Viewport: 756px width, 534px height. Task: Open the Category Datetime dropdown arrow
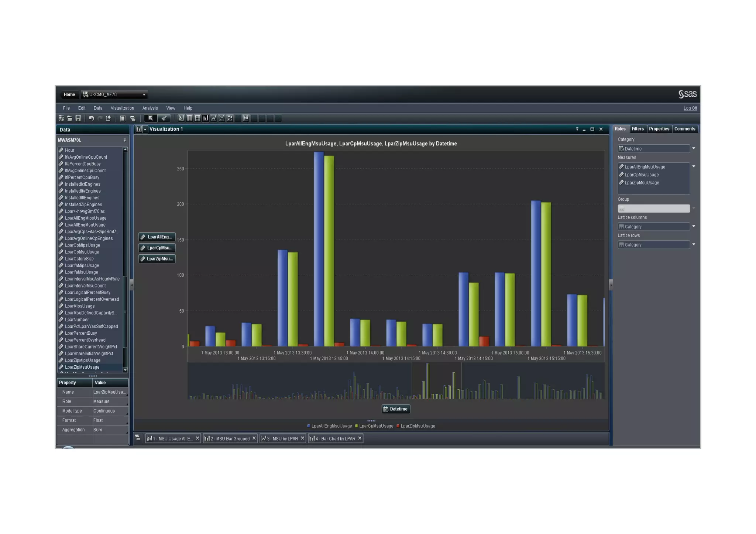tap(694, 149)
